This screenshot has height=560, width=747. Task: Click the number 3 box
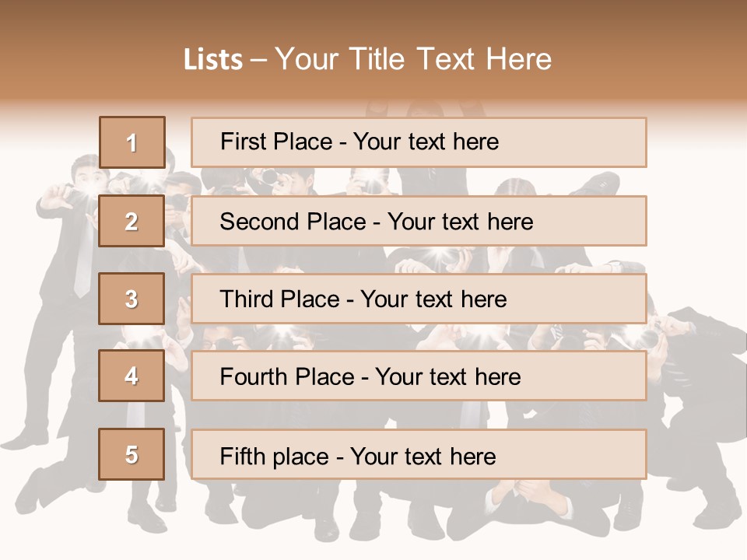tap(132, 299)
